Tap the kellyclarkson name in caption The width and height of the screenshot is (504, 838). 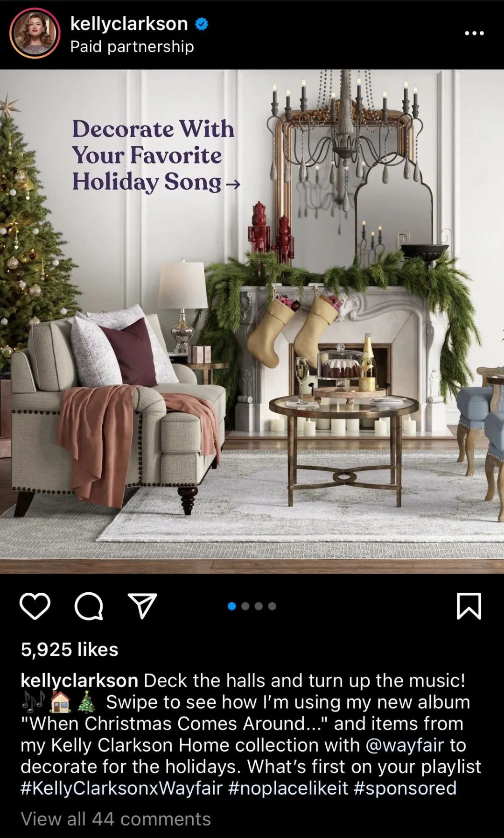tap(79, 681)
